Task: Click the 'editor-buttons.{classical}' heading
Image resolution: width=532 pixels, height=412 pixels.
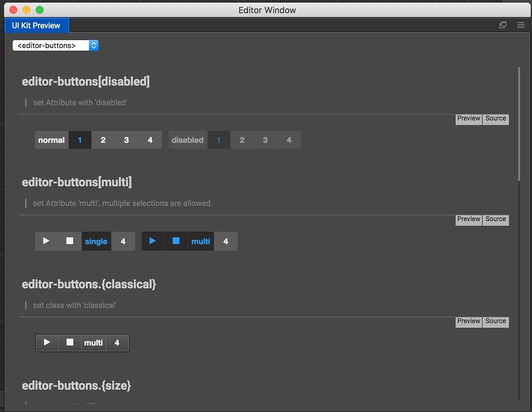Action: [89, 284]
